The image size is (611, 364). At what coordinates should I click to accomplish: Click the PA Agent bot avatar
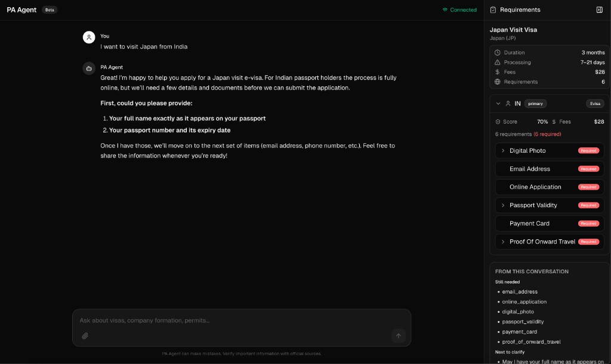(89, 68)
